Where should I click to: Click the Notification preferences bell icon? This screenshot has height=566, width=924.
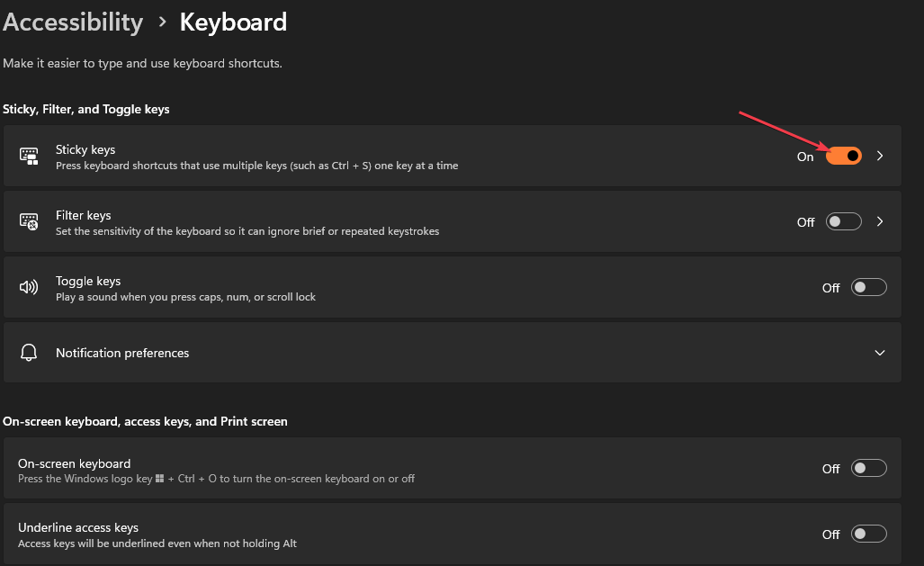click(x=30, y=353)
